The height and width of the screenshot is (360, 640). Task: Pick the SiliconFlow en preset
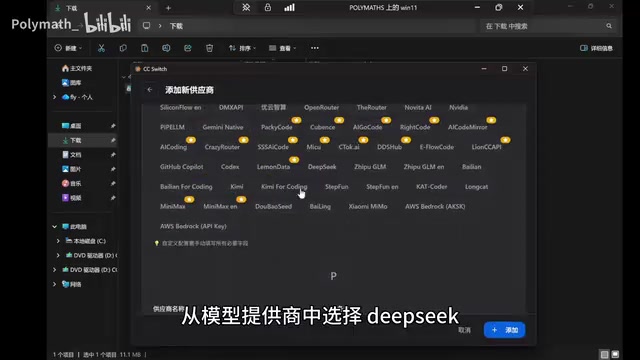(x=180, y=107)
